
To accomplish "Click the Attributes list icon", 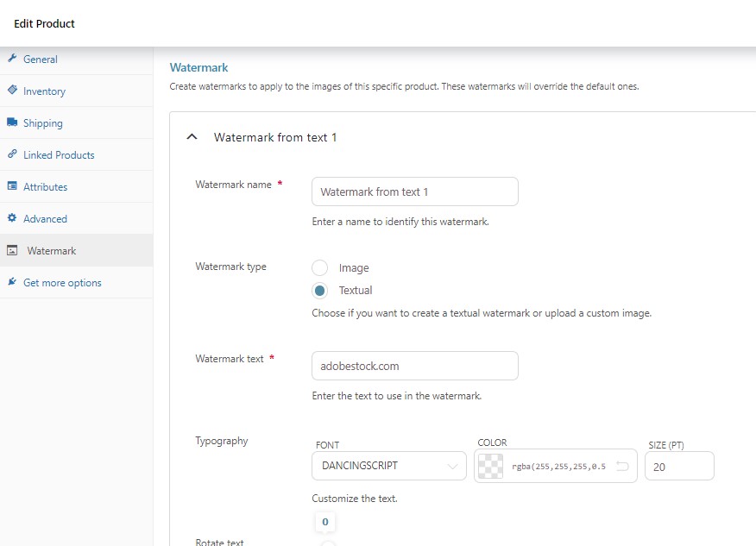I will [12, 185].
